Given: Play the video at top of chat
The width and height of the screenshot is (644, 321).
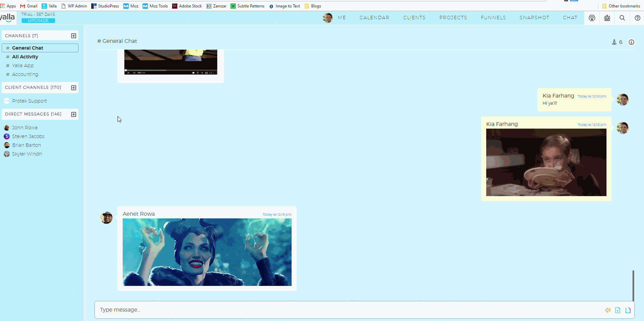Looking at the screenshot, I should [128, 73].
